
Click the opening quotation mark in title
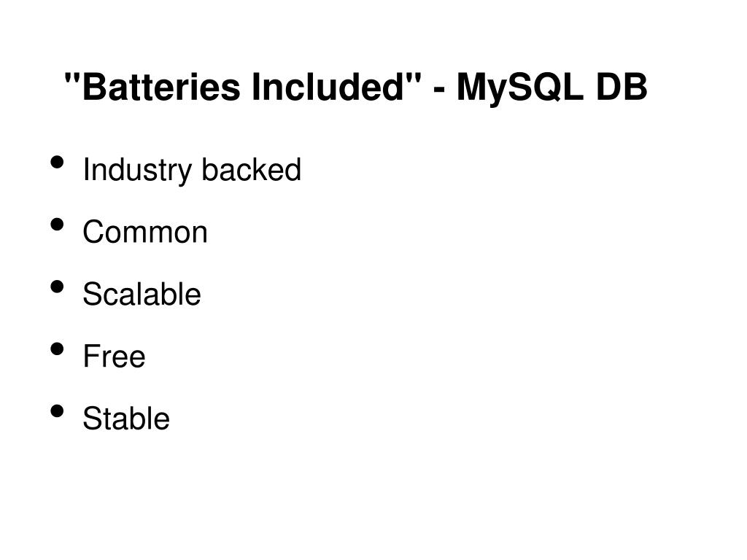71,77
